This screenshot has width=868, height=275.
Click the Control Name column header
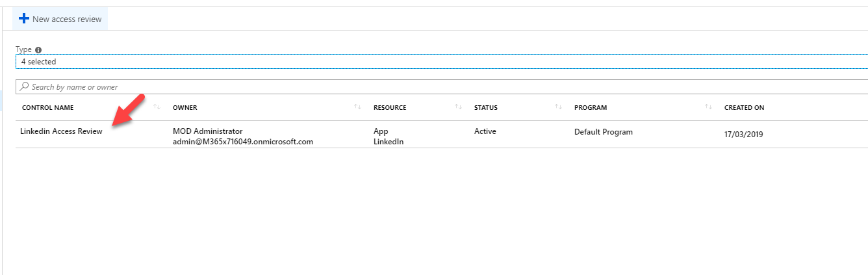48,107
